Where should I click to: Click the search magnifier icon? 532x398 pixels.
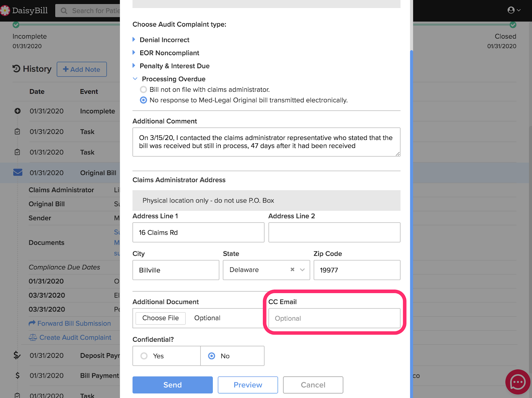[64, 11]
